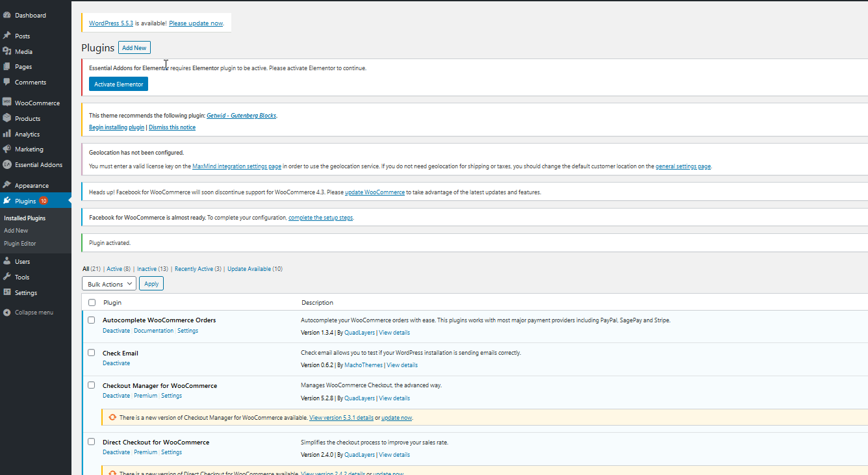
Task: Click Begin installing plugin link
Action: [x=116, y=127]
